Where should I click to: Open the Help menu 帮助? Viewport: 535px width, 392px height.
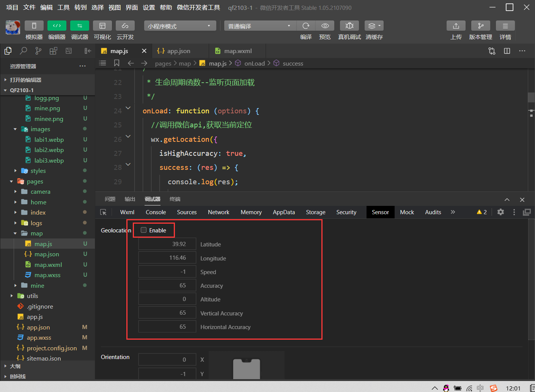tap(166, 7)
